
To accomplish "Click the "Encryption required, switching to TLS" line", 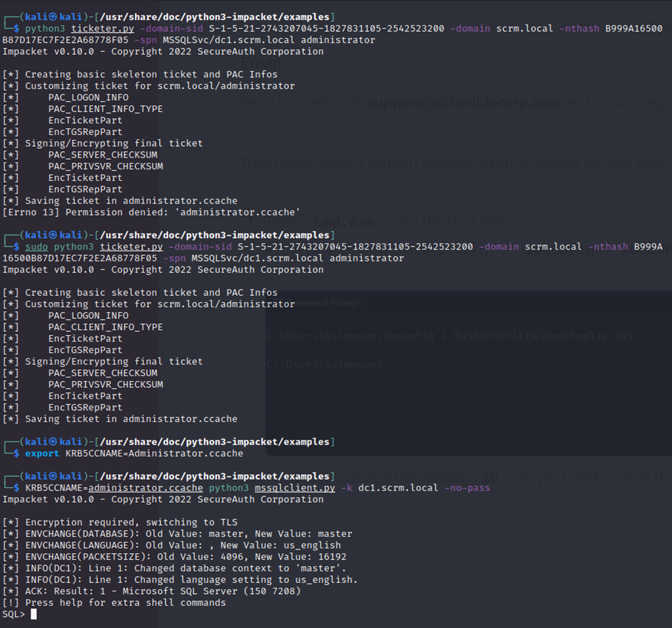I will coord(120,522).
